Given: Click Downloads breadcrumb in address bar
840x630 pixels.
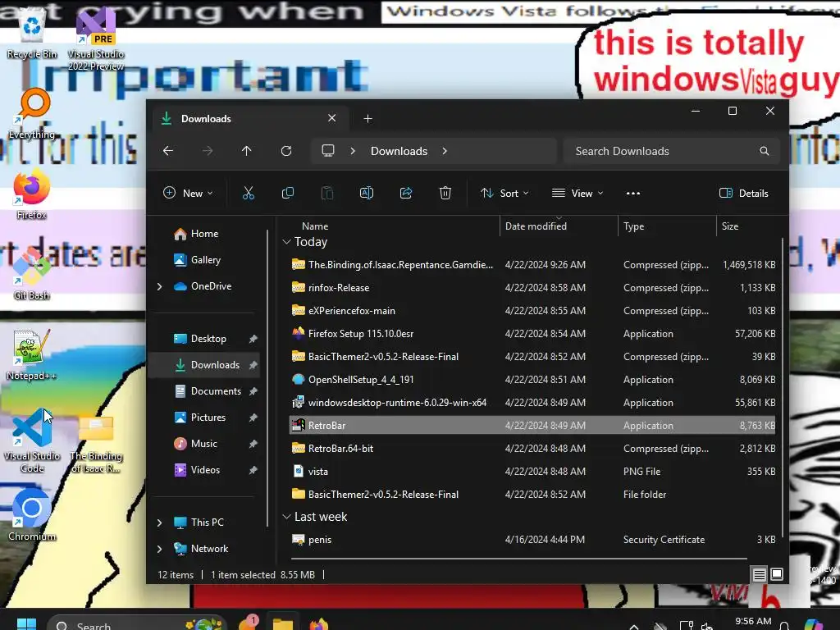Looking at the screenshot, I should point(399,151).
